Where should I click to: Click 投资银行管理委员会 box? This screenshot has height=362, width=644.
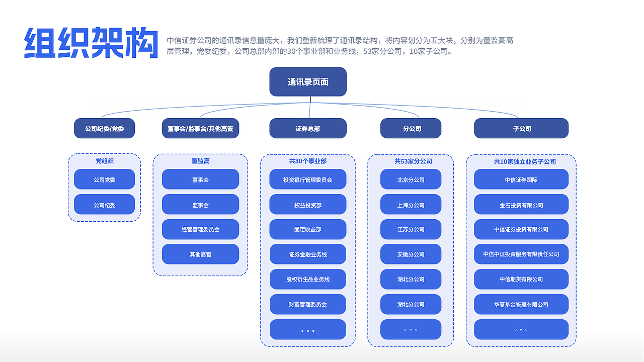point(308,179)
